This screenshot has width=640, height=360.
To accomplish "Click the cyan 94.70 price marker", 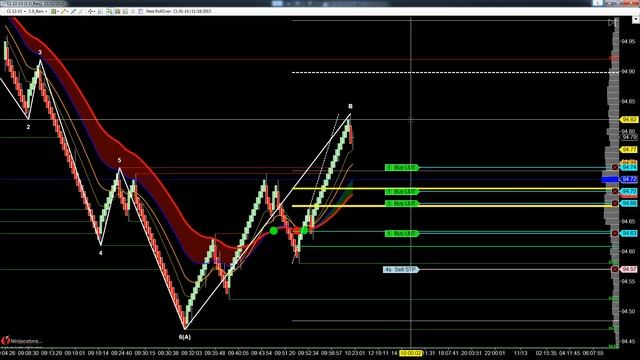I will tap(629, 191).
